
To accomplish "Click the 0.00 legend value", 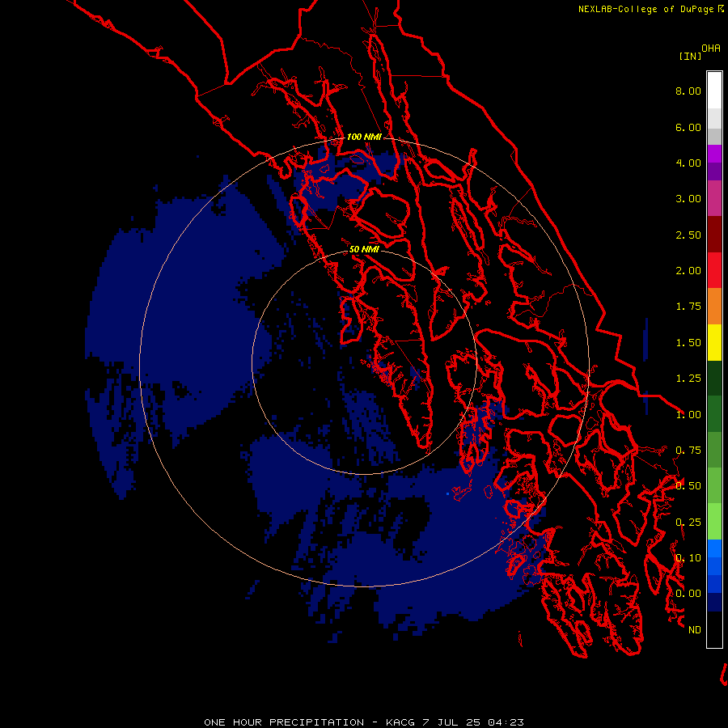I will click(x=688, y=594).
